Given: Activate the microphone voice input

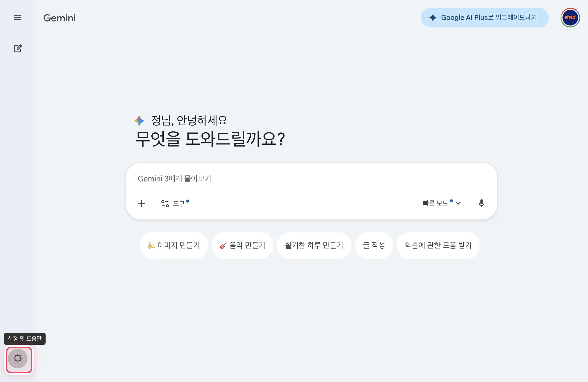Looking at the screenshot, I should coord(481,203).
